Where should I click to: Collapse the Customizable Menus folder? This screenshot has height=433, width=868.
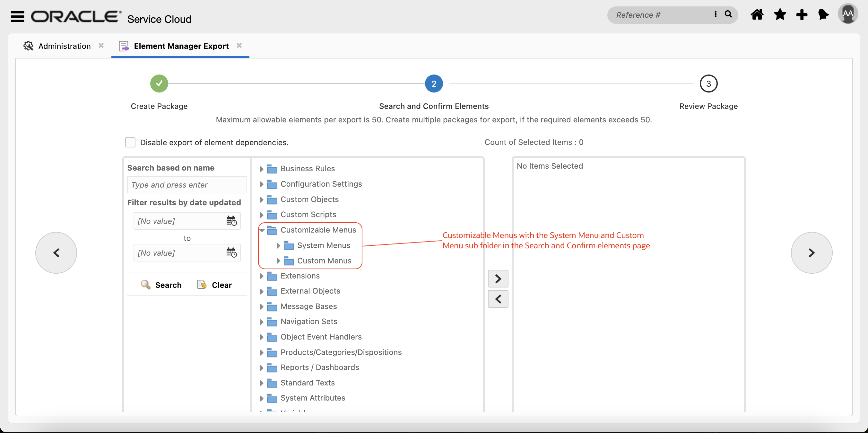262,230
